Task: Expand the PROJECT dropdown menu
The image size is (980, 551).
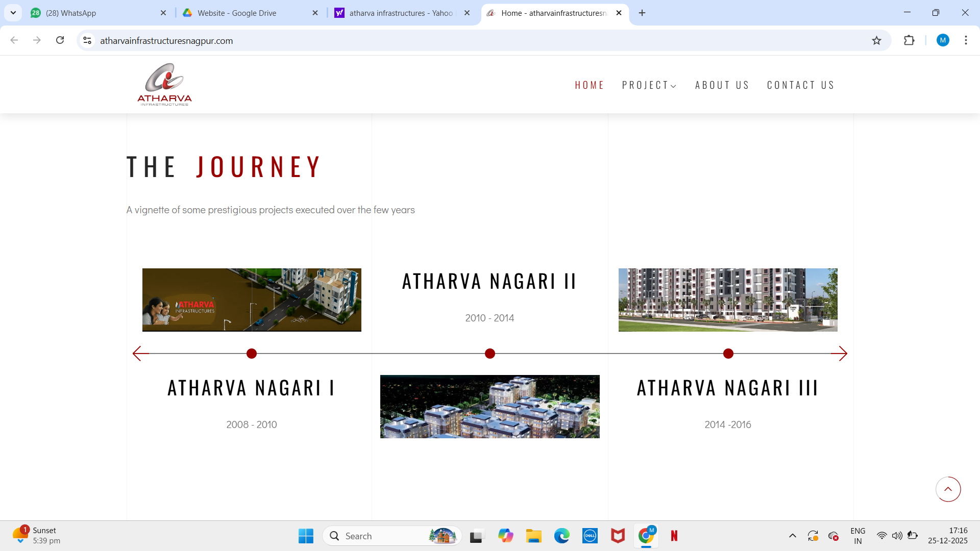Action: pos(649,85)
